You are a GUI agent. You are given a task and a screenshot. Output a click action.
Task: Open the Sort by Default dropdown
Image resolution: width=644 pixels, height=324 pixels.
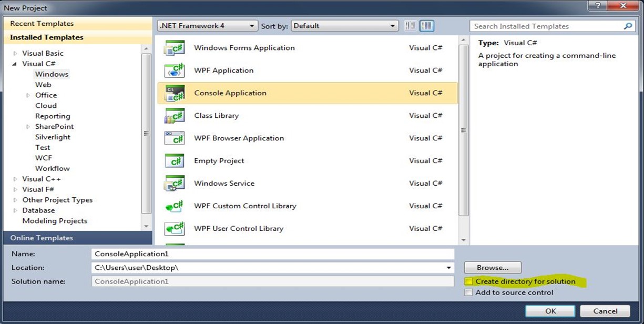pyautogui.click(x=345, y=26)
